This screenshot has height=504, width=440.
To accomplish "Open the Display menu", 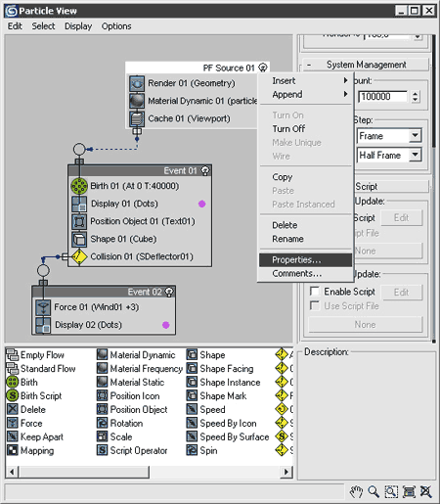I will pyautogui.click(x=78, y=26).
